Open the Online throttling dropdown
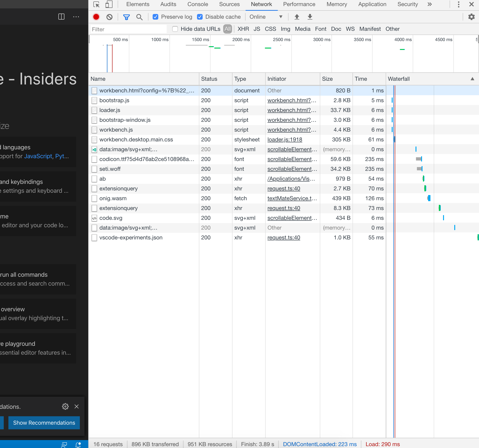479x448 pixels. 266,17
